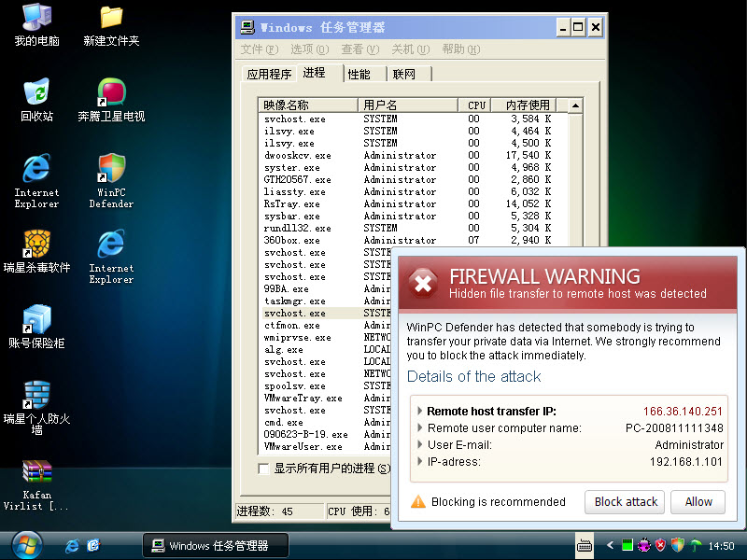Click second quick launch browser icon
The width and height of the screenshot is (747, 560).
[x=93, y=545]
